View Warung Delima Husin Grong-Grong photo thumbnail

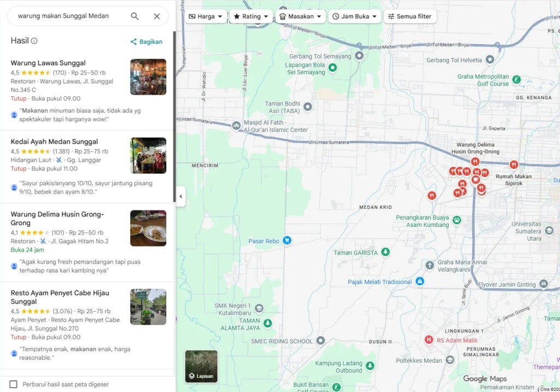click(148, 228)
